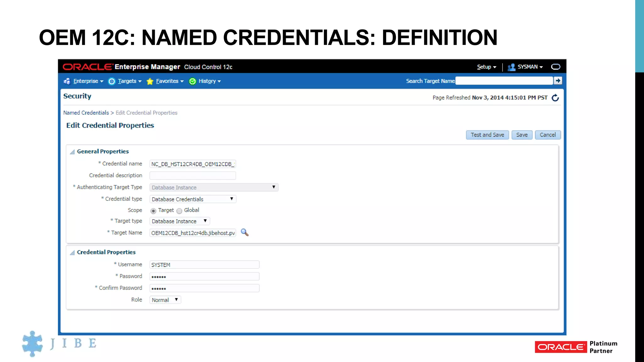Click the Page Refreshed timestamp text
Image resolution: width=644 pixels, height=362 pixels.
[x=490, y=98]
